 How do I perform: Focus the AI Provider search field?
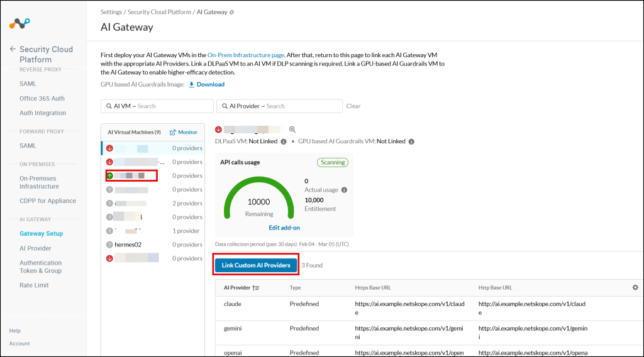click(x=279, y=106)
